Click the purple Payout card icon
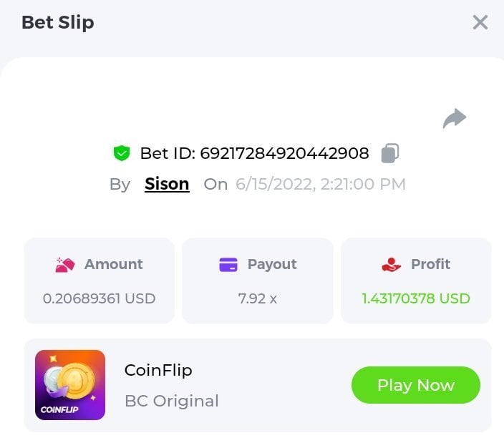 (228, 265)
